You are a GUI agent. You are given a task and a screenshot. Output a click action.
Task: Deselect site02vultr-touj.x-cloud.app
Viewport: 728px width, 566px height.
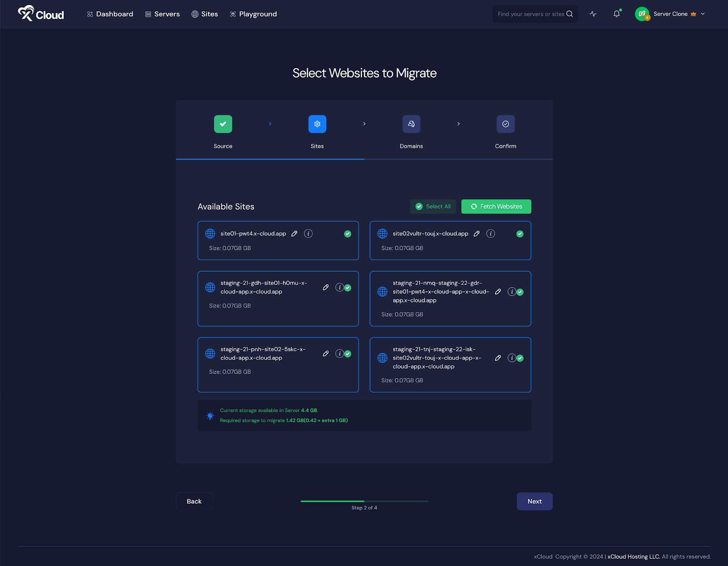tap(520, 233)
